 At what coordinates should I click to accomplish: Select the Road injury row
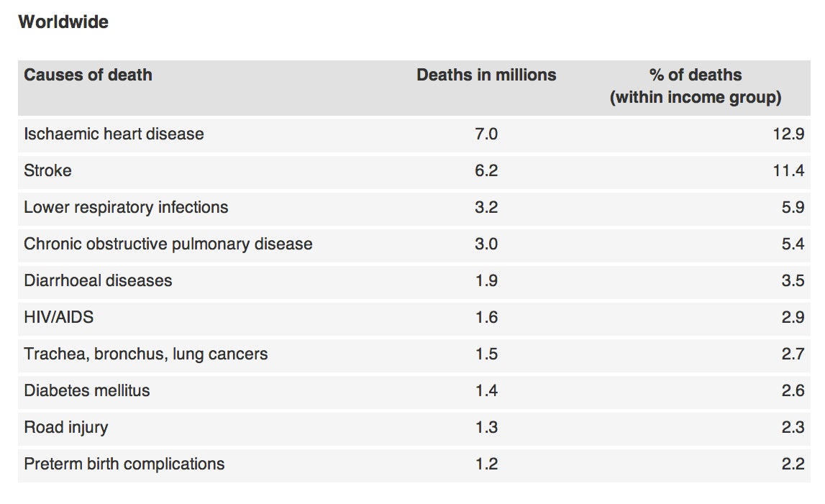(414, 427)
